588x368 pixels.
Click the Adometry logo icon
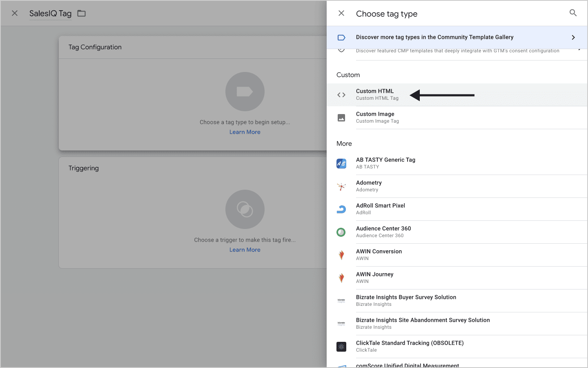pyautogui.click(x=341, y=186)
